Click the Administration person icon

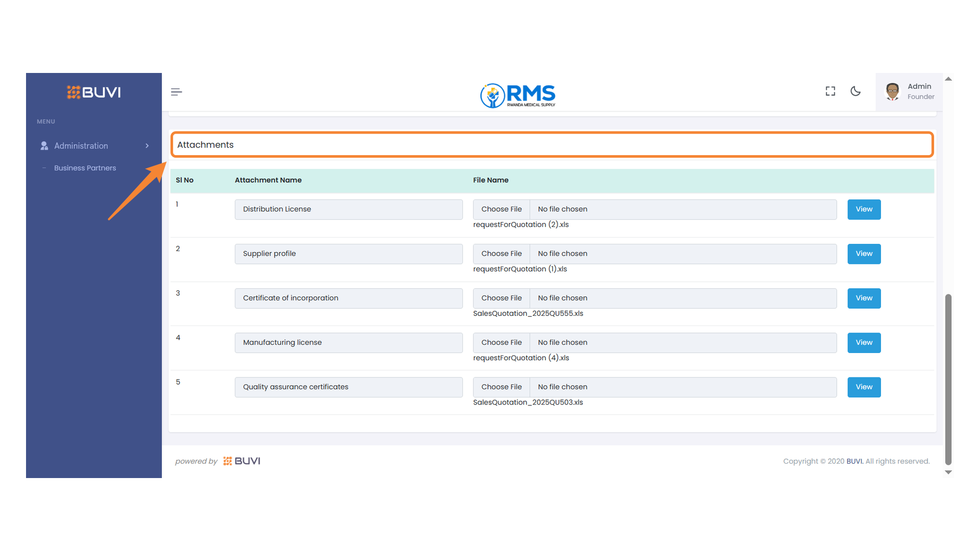point(44,145)
